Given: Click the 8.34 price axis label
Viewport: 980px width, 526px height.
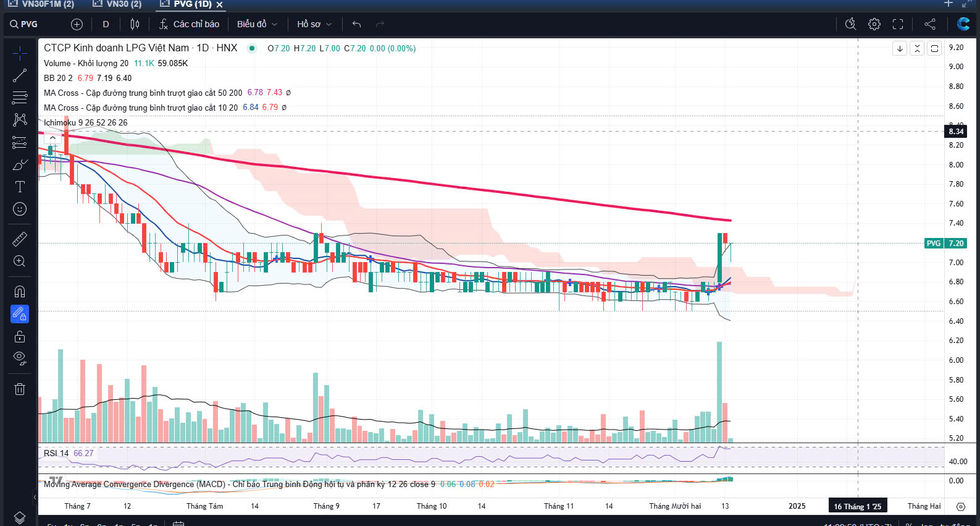Looking at the screenshot, I should [956, 131].
